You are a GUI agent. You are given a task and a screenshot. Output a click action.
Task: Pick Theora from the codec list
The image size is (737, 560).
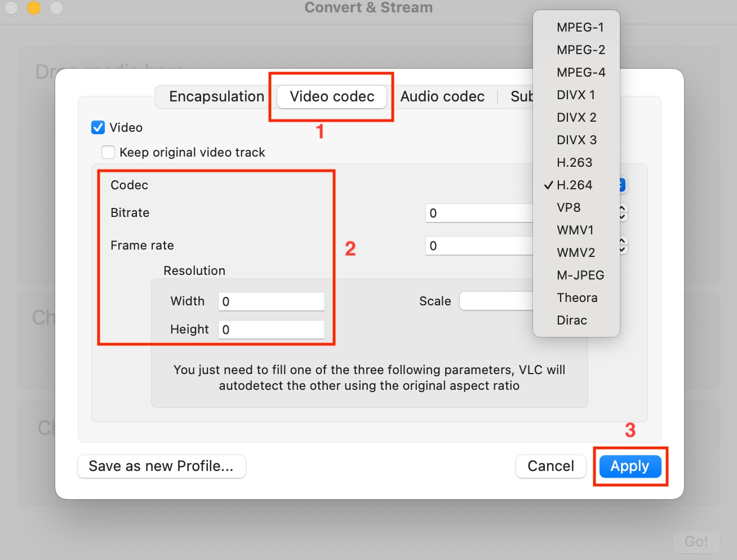577,297
